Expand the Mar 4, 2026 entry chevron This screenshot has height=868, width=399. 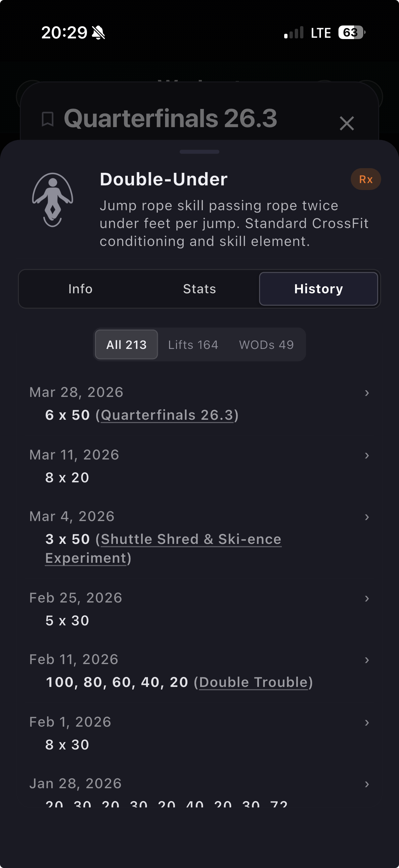click(x=367, y=517)
